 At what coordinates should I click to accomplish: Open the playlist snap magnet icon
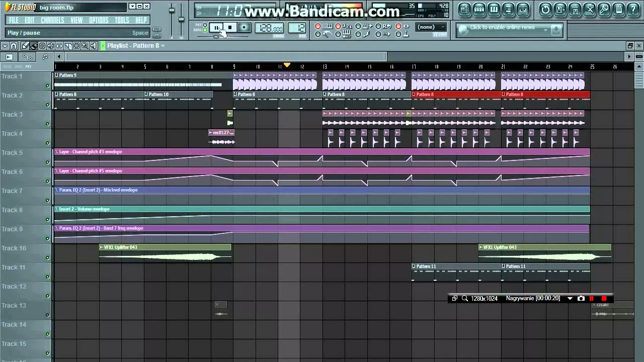click(x=14, y=46)
